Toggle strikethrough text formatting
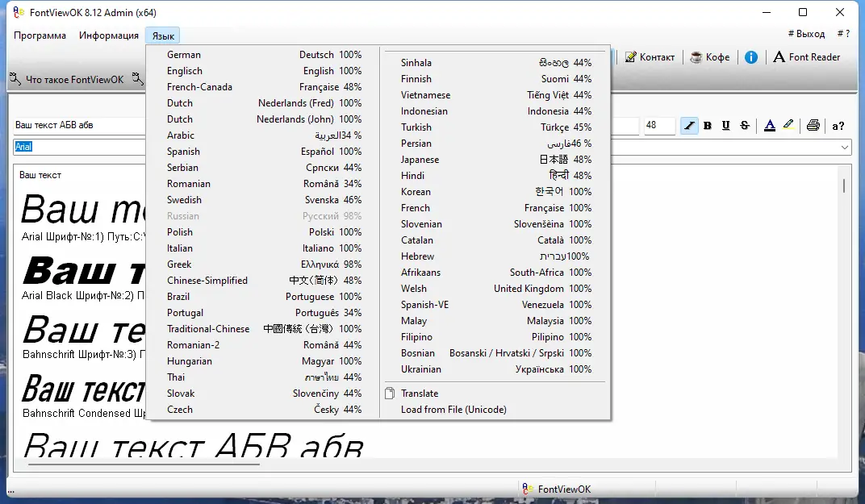Screen dimensions: 865x504 745,126
